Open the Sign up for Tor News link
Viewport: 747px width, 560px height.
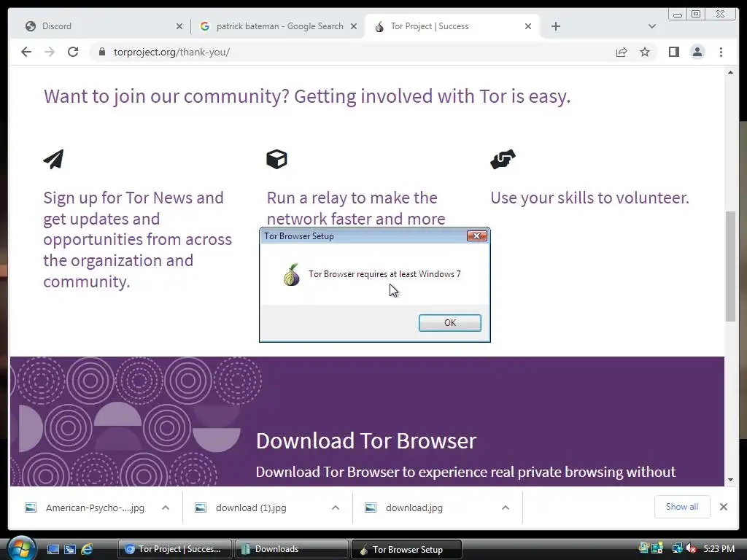pos(137,239)
